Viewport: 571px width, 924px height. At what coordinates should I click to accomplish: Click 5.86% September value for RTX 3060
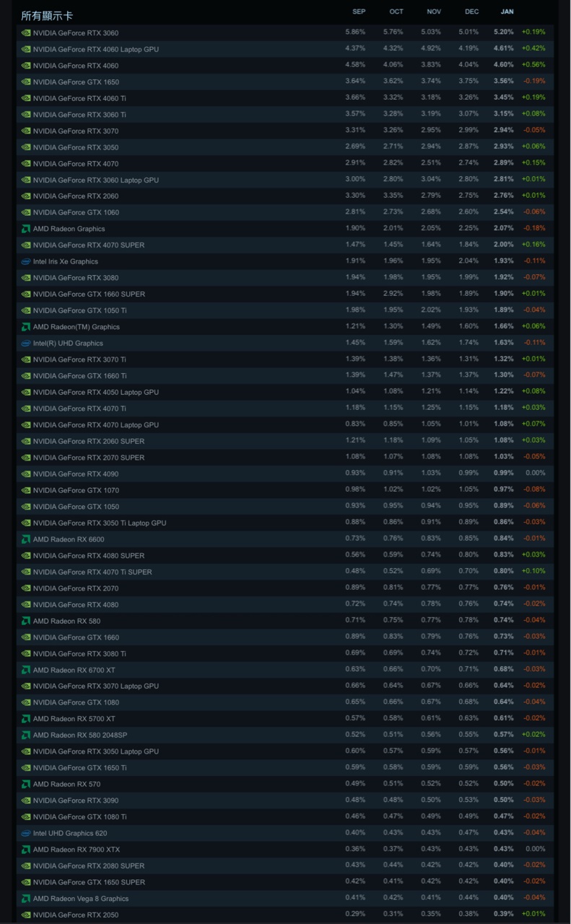pos(355,32)
